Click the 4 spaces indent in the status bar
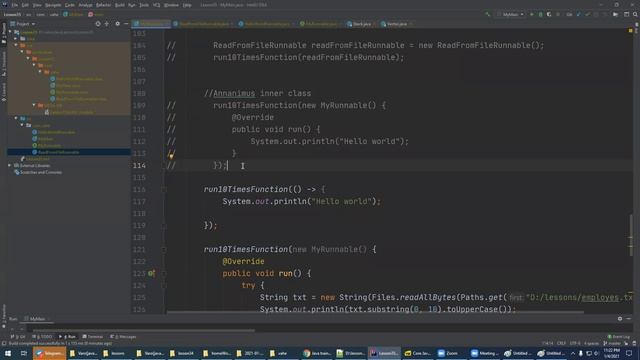The image size is (640, 360). click(592, 344)
